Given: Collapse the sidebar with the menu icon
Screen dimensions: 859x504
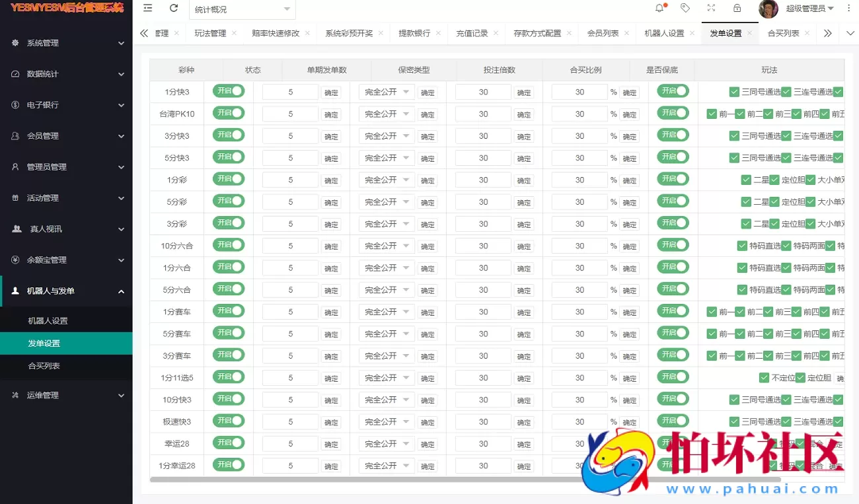Looking at the screenshot, I should click(x=147, y=9).
